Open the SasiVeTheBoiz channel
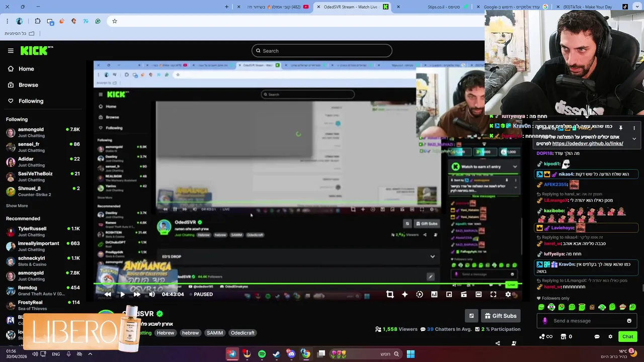The image size is (644, 362). tap(43, 176)
